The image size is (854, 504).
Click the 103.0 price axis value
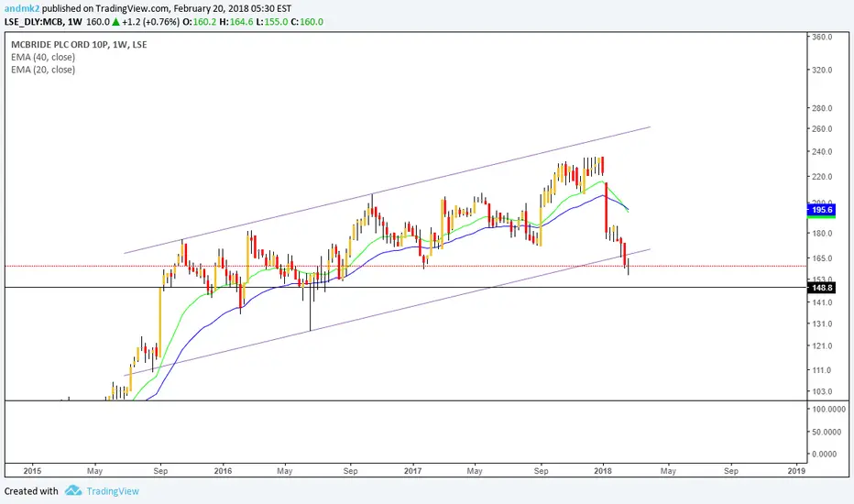click(822, 391)
